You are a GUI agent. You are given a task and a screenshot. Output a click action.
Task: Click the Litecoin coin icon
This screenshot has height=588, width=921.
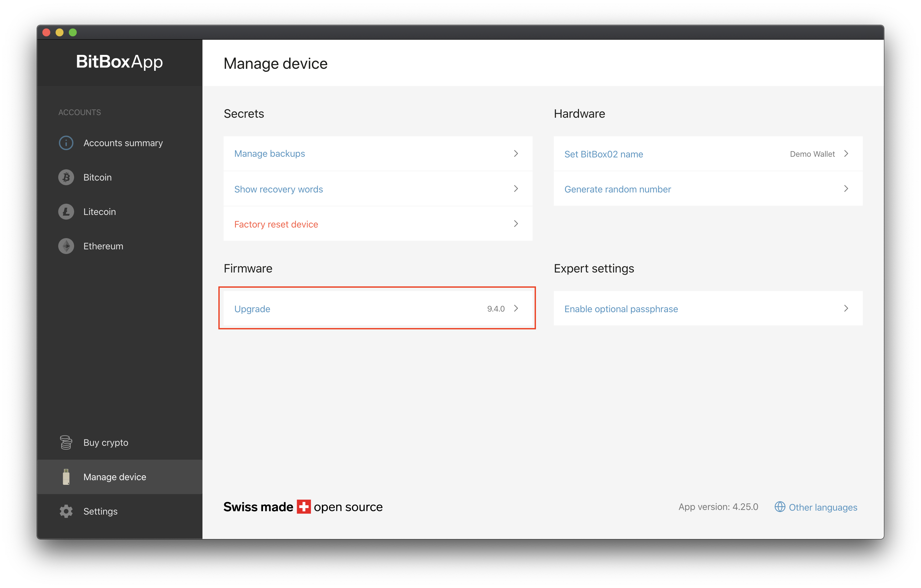click(66, 212)
